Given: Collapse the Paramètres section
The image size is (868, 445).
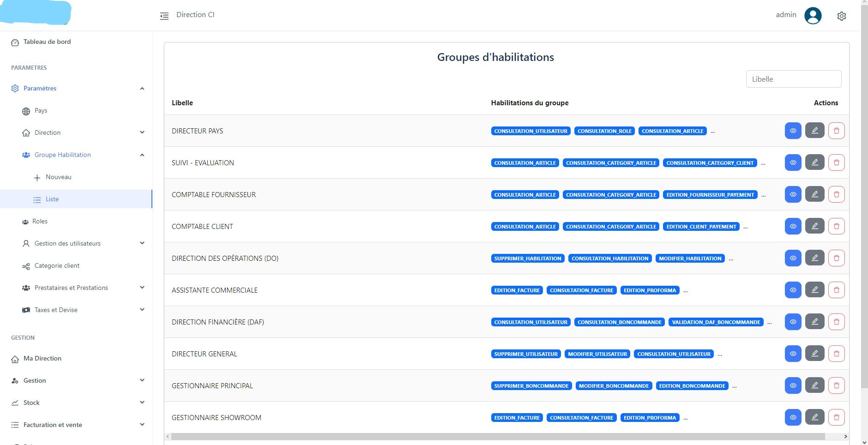Looking at the screenshot, I should coord(142,88).
